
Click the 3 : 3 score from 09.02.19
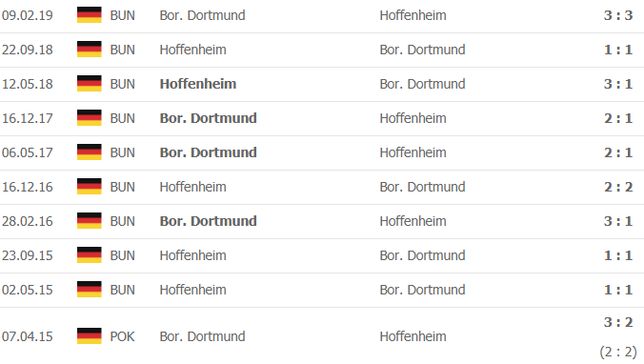click(x=618, y=15)
